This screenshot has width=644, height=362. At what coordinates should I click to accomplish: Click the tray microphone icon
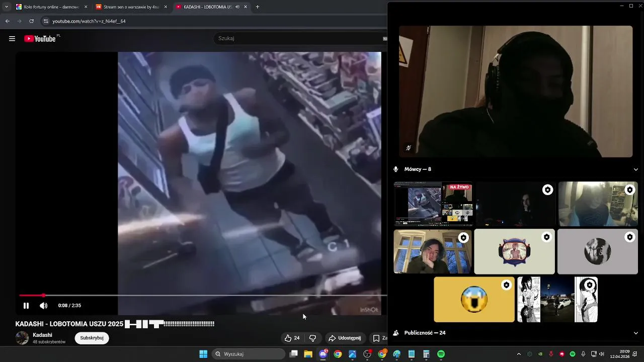[583, 354]
